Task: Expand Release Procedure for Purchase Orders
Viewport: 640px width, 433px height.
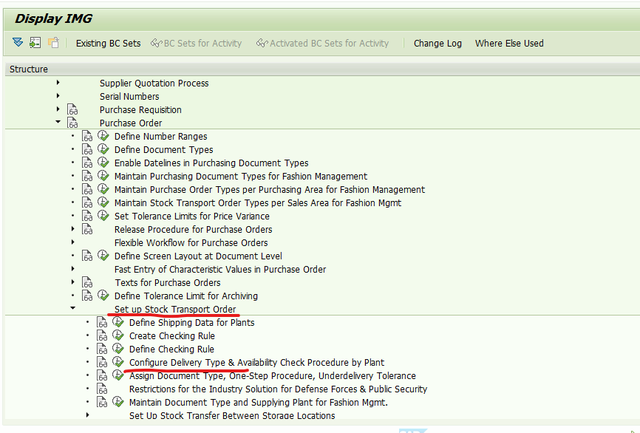Action: coord(73,229)
